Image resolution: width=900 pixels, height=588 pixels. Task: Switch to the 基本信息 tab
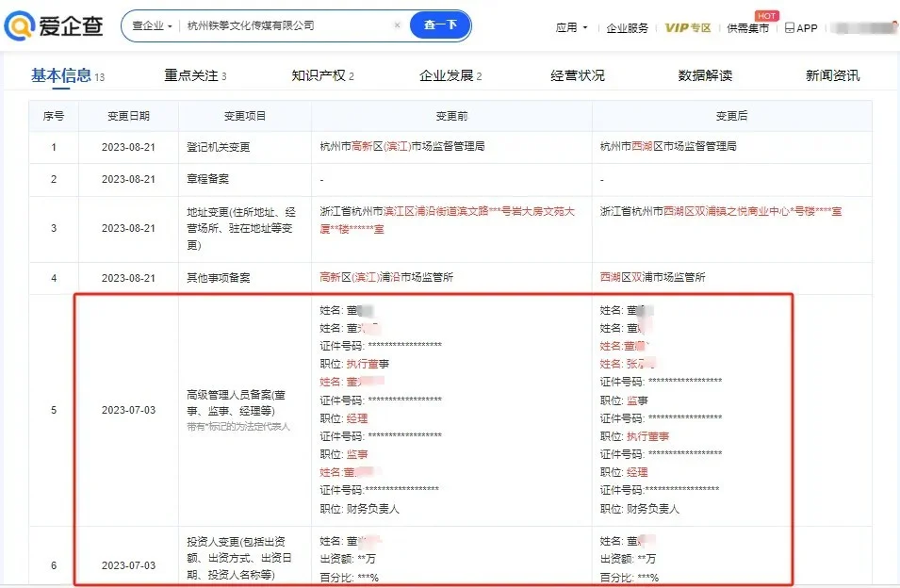[68, 75]
